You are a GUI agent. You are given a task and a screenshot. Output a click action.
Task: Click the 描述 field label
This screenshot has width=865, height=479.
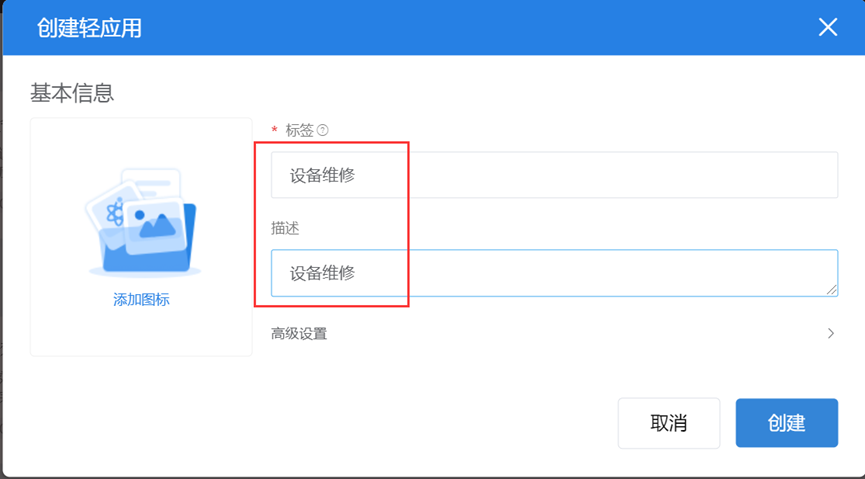coord(285,228)
